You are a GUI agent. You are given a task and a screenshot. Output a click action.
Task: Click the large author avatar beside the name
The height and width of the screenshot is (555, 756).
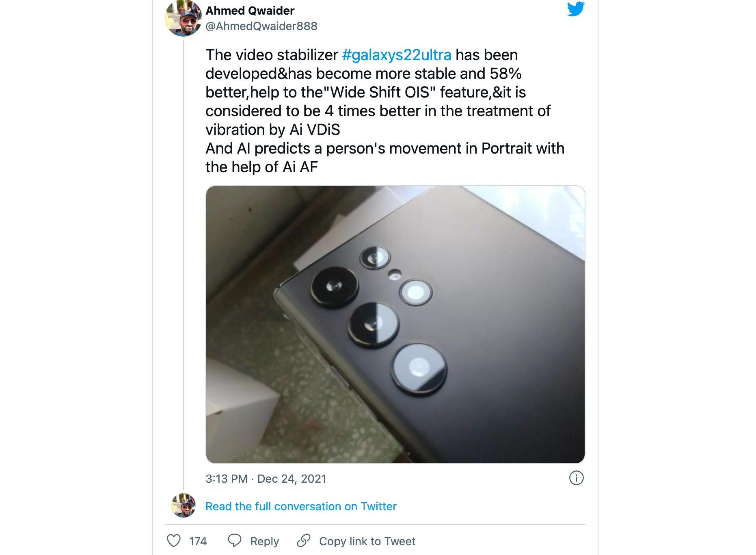pos(184,18)
